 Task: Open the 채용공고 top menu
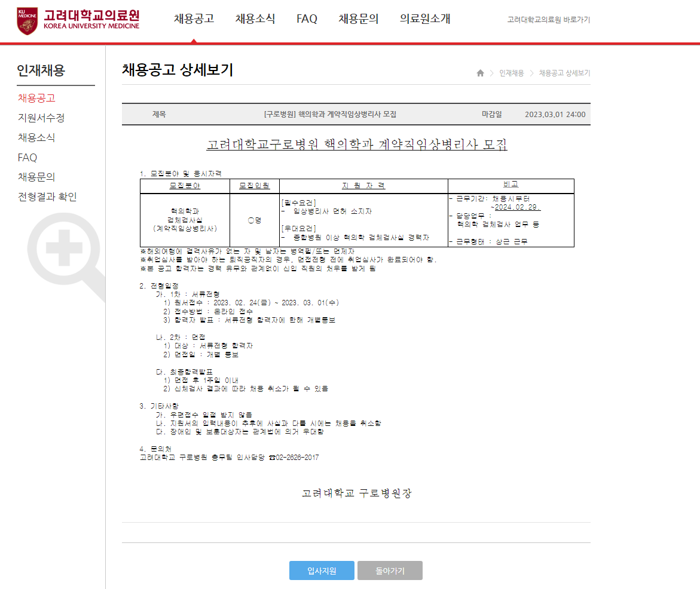pos(194,19)
